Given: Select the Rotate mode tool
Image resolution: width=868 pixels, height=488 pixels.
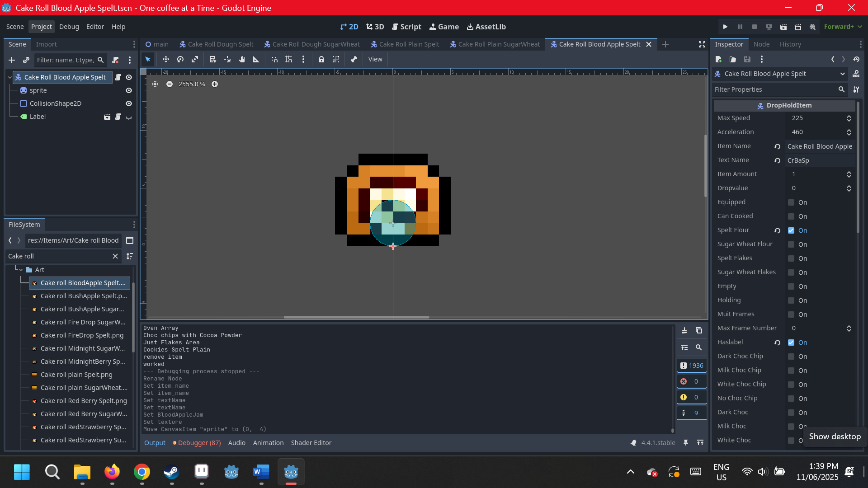Looking at the screenshot, I should pos(180,59).
